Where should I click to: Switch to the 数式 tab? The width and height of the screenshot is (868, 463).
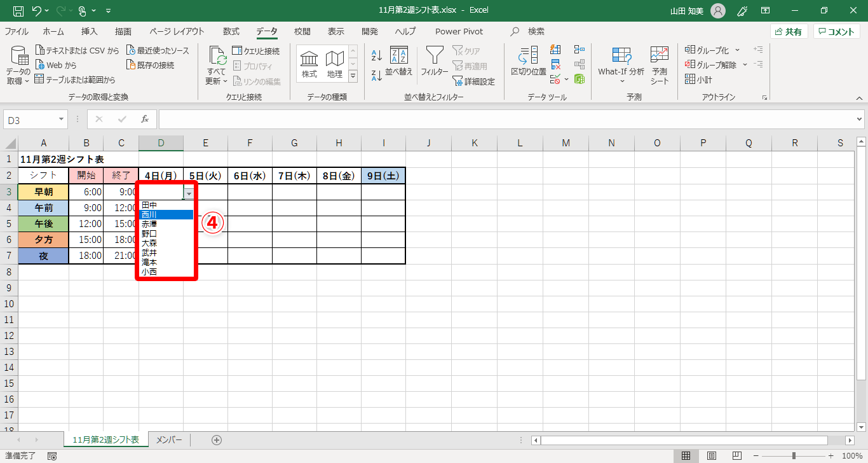(x=231, y=31)
